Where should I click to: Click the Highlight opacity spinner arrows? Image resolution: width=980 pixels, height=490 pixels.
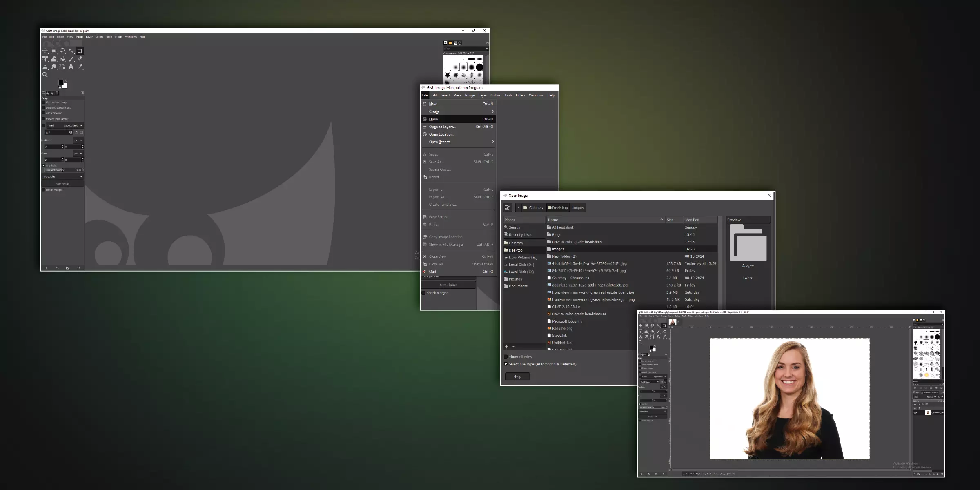pyautogui.click(x=82, y=170)
